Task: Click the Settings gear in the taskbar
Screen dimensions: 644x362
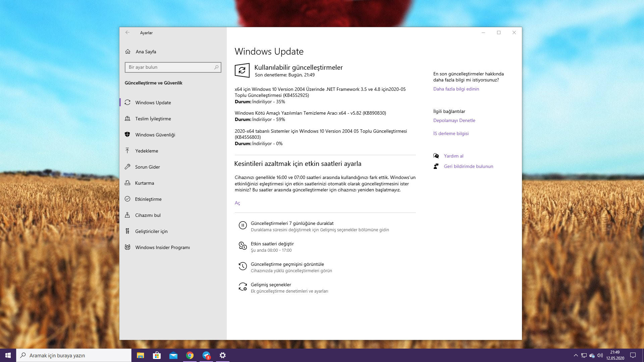Action: pyautogui.click(x=223, y=355)
